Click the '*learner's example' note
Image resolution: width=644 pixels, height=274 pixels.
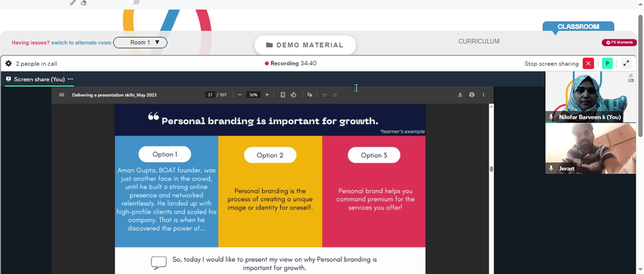point(402,132)
